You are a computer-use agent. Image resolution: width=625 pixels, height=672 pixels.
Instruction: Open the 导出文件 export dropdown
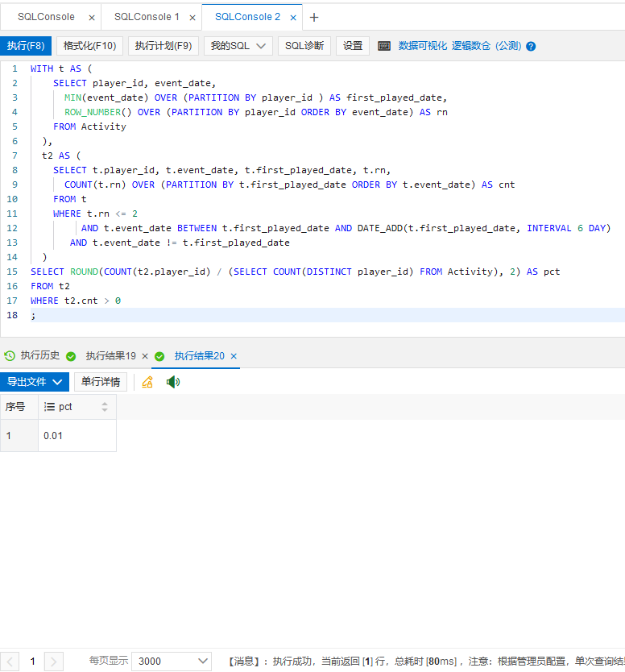click(35, 381)
